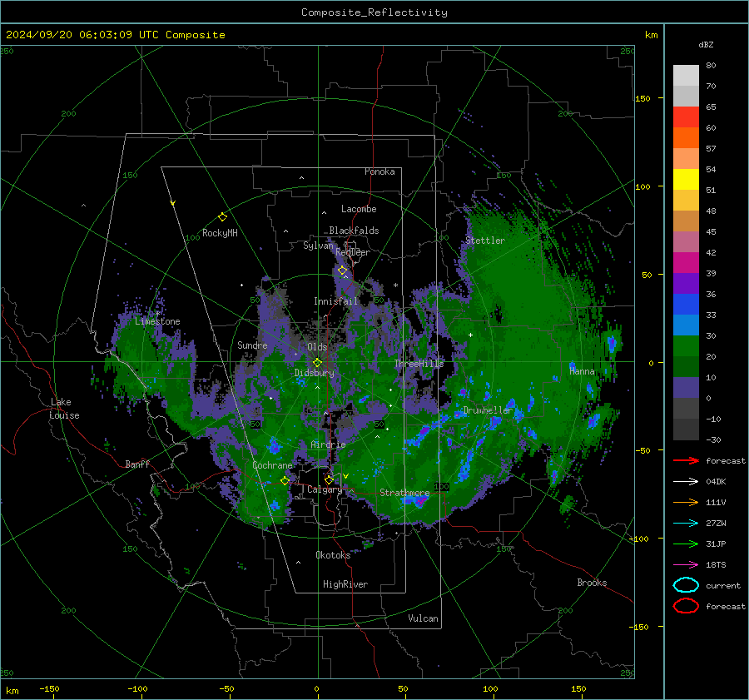This screenshot has width=749, height=700.
Task: Click the RockyMH label
Action: tap(220, 233)
